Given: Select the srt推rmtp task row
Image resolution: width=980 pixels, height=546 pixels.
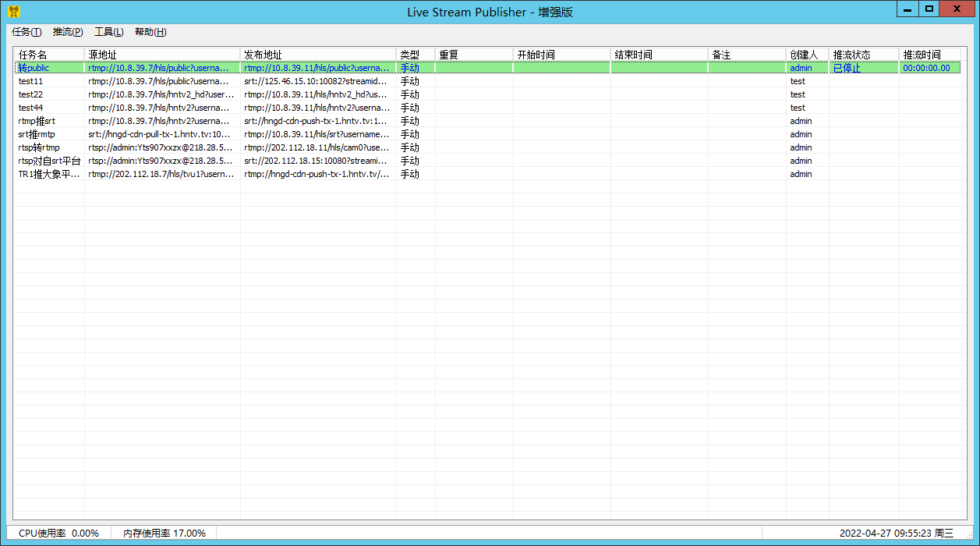Looking at the screenshot, I should point(487,134).
